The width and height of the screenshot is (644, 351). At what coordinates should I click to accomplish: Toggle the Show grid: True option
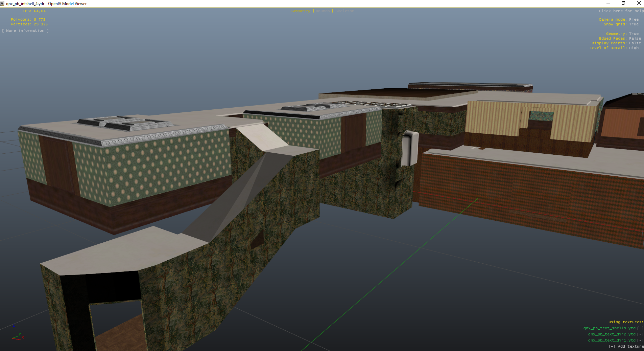tap(621, 24)
